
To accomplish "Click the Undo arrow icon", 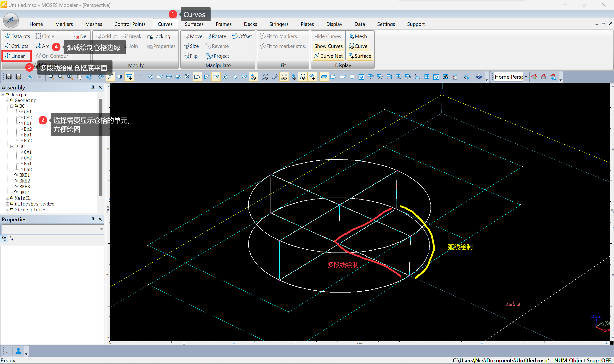I will [x=30, y=77].
